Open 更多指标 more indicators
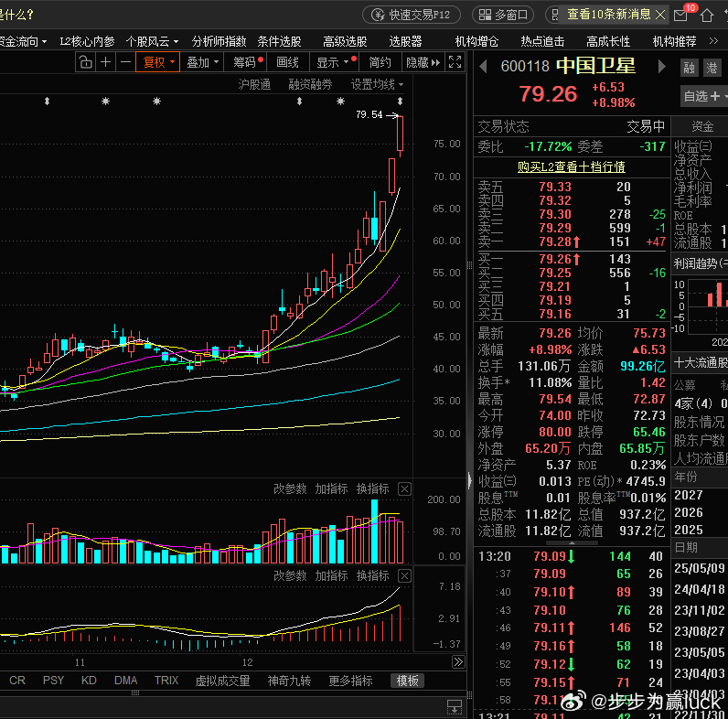The height and width of the screenshot is (719, 728). pos(350,681)
